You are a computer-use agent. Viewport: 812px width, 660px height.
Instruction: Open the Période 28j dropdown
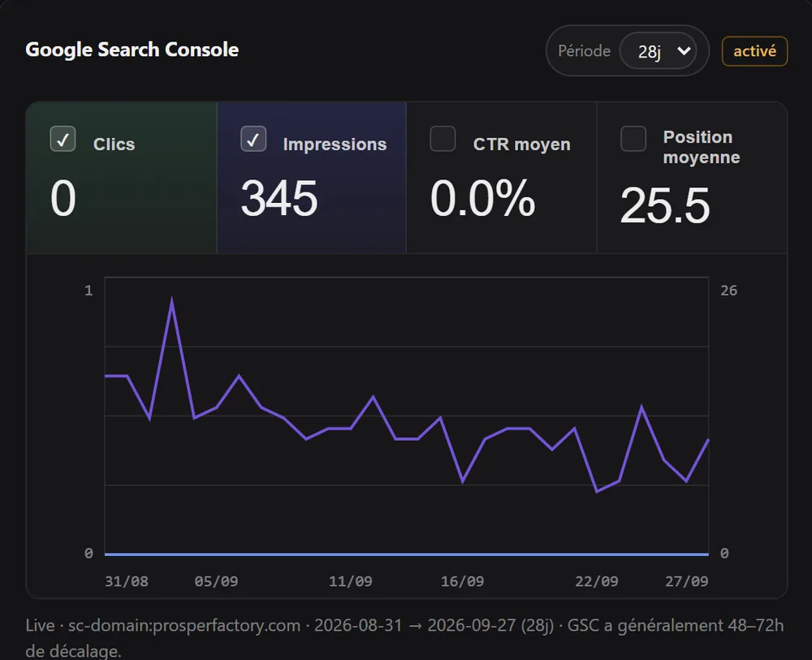(x=659, y=50)
